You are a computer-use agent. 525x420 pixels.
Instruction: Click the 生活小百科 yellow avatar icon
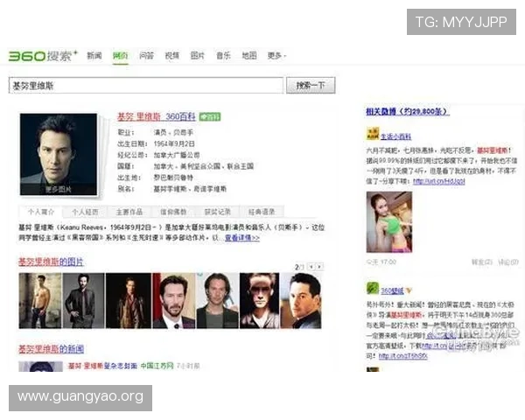pyautogui.click(x=373, y=134)
